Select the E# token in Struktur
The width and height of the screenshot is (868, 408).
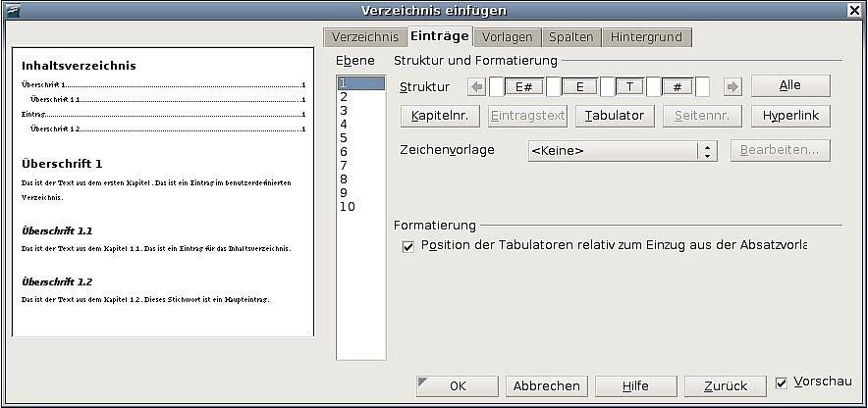point(524,87)
